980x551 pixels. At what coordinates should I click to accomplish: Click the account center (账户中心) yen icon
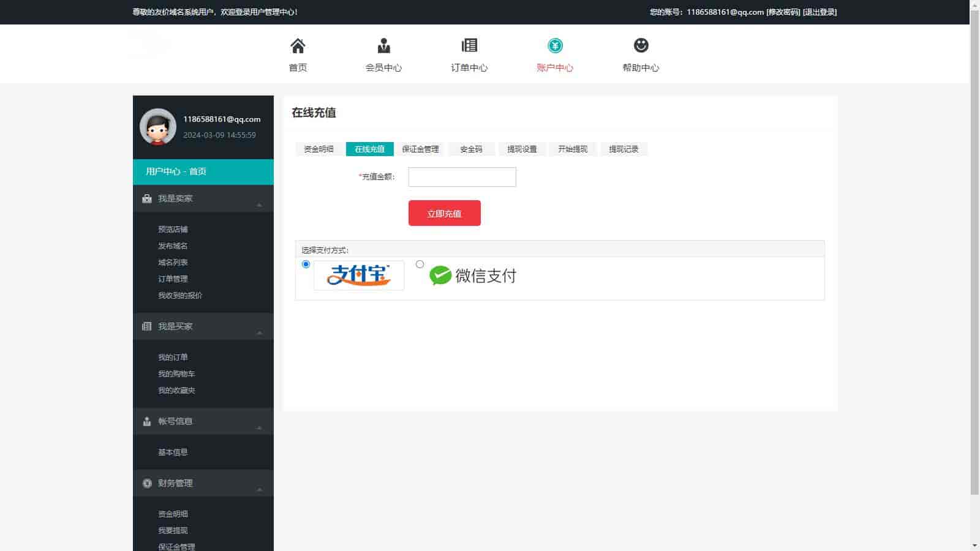pyautogui.click(x=555, y=46)
